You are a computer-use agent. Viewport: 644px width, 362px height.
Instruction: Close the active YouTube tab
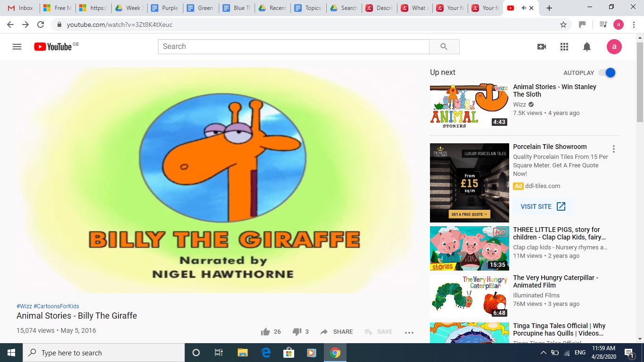click(532, 8)
